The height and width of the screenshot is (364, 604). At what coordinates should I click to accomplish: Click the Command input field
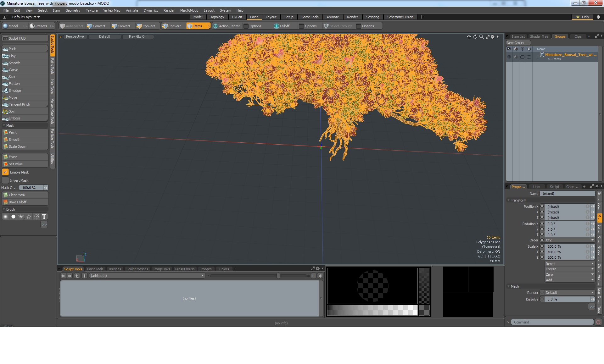click(x=552, y=322)
